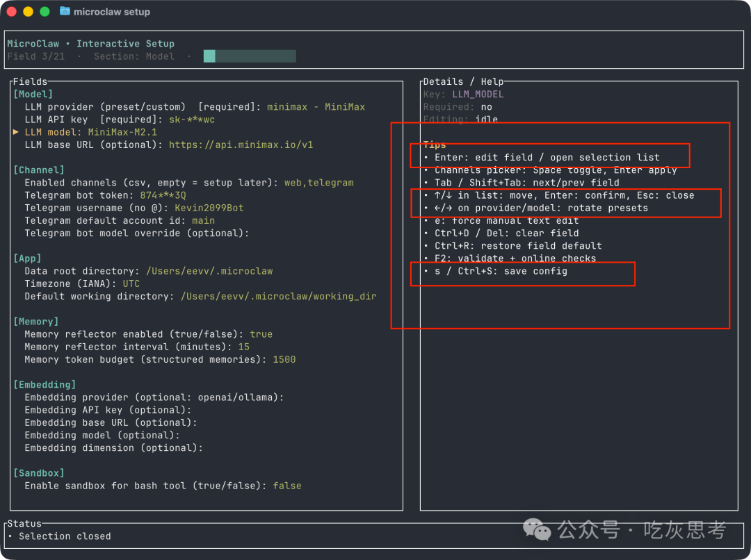
Task: Click the folder icon beside microclaw setup title
Action: [x=65, y=11]
